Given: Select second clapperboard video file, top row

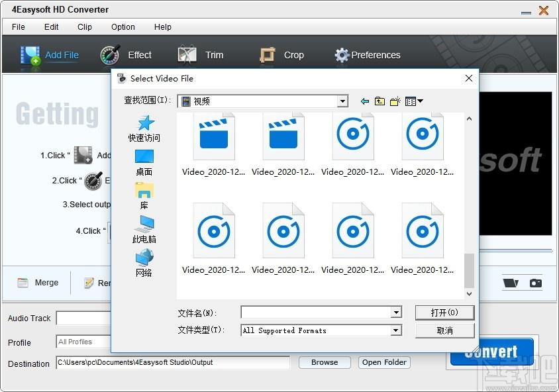Looking at the screenshot, I should pyautogui.click(x=283, y=144).
